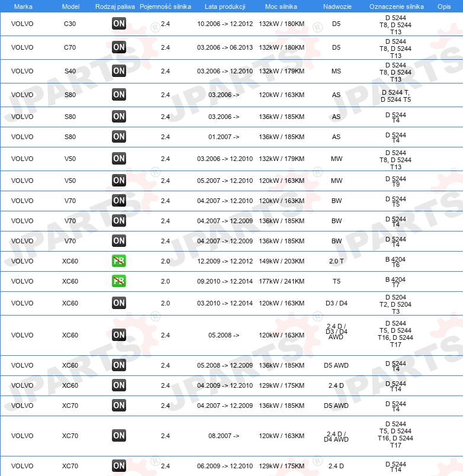Click the ON icon in the XC70 08.2007 row
The width and height of the screenshot is (463, 476).
point(118,436)
